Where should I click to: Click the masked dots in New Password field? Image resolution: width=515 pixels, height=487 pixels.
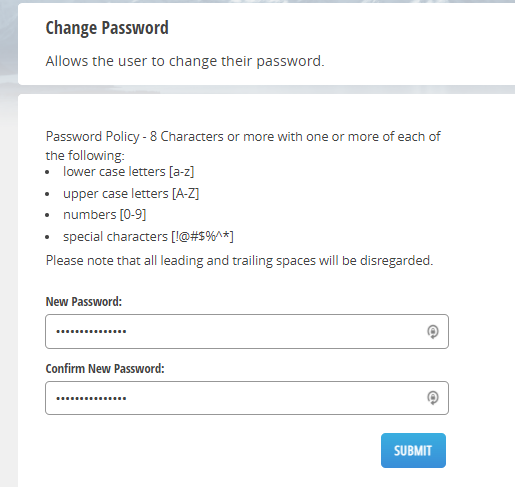point(91,331)
